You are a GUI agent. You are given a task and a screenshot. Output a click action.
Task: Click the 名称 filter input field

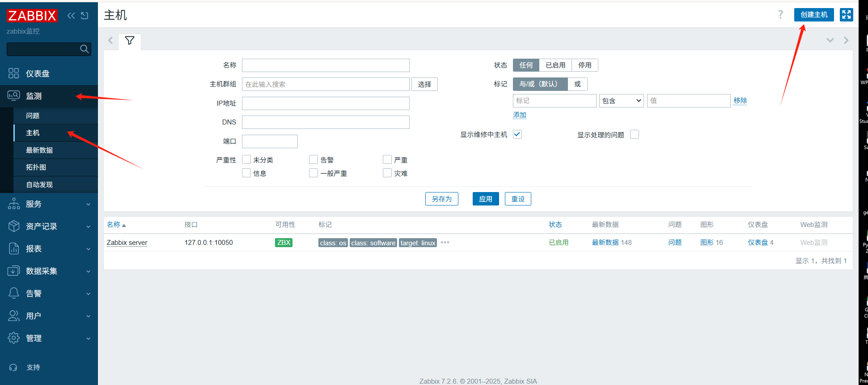coord(326,65)
